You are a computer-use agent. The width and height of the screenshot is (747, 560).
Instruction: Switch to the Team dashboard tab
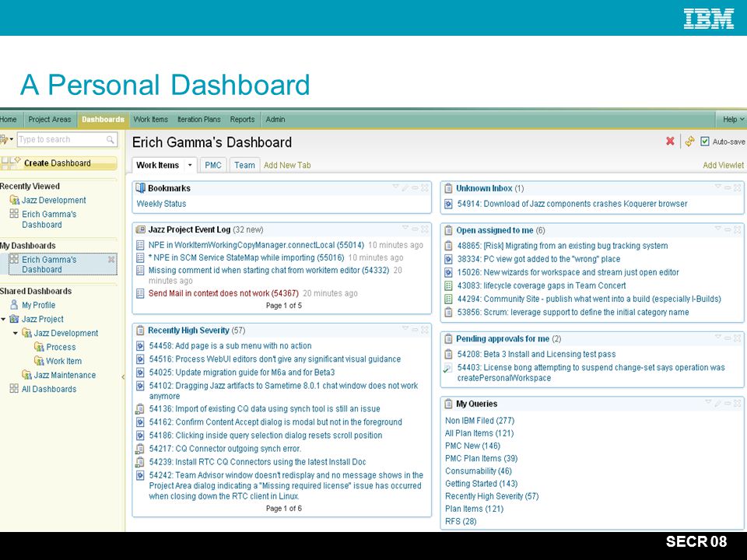244,165
